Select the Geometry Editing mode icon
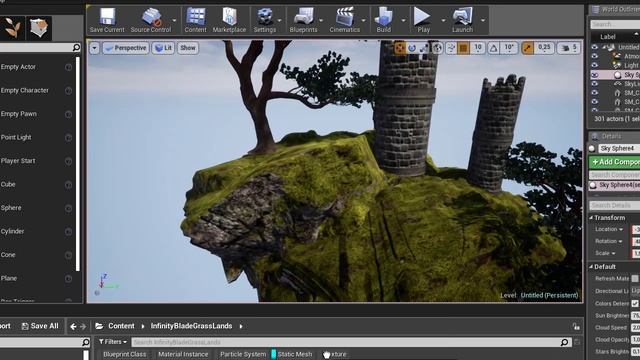This screenshot has height=360, width=640. coord(39,28)
